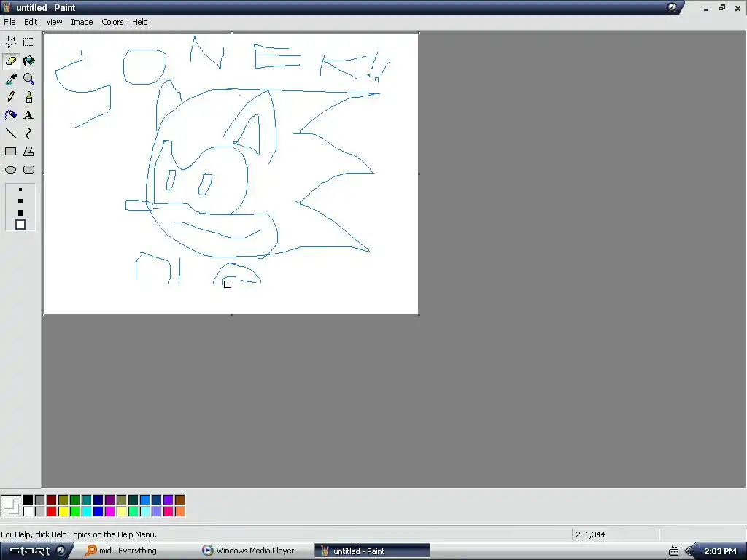Open the File menu
This screenshot has width=747, height=560.
click(x=9, y=22)
